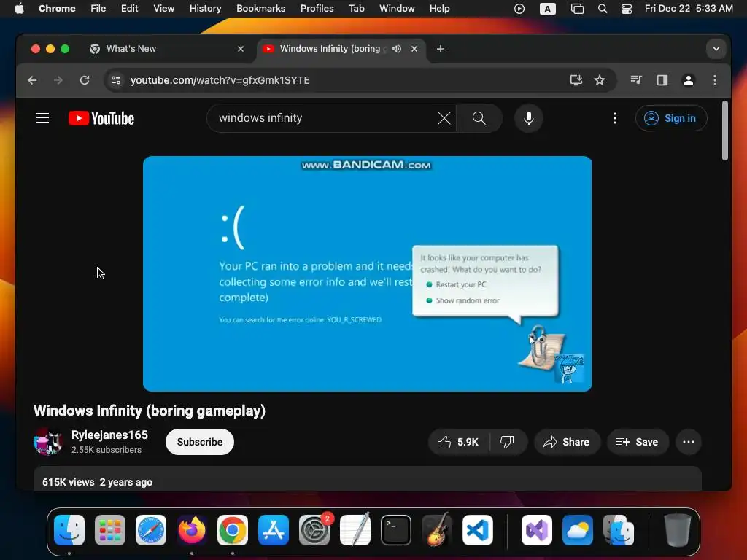
Task: Open Chrome side panel
Action: (x=662, y=80)
